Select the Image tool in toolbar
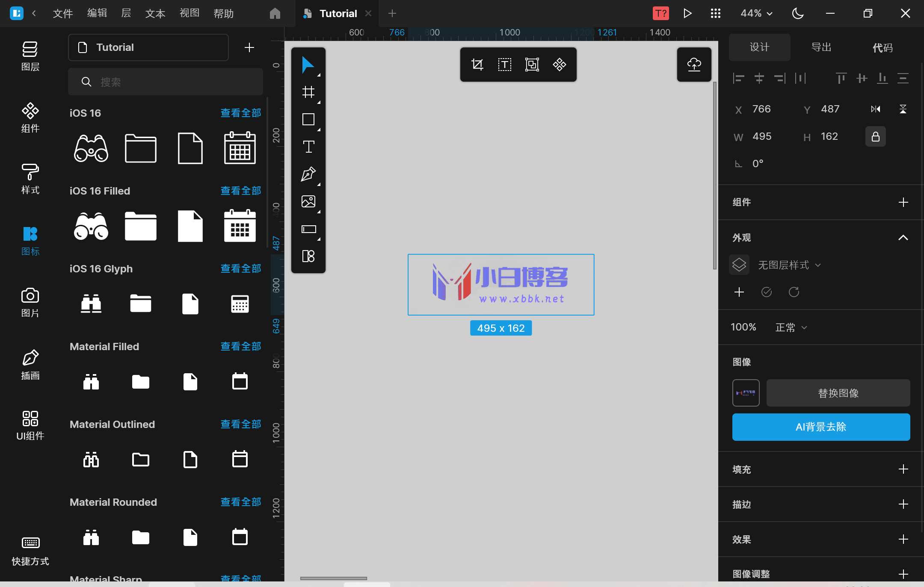 (308, 201)
